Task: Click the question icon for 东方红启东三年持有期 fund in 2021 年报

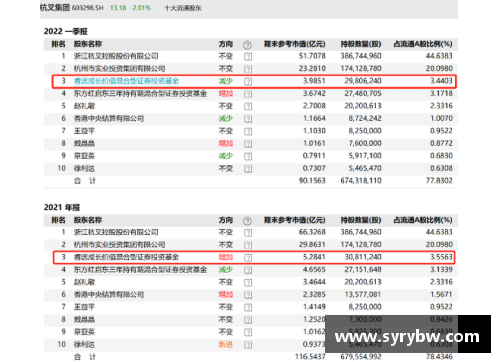Action: pos(248,270)
